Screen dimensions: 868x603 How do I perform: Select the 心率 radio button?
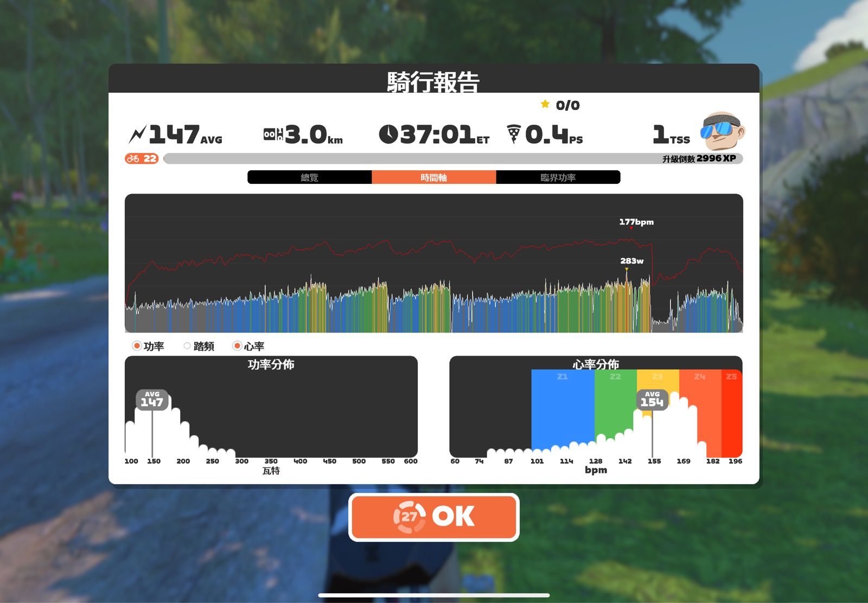(237, 345)
